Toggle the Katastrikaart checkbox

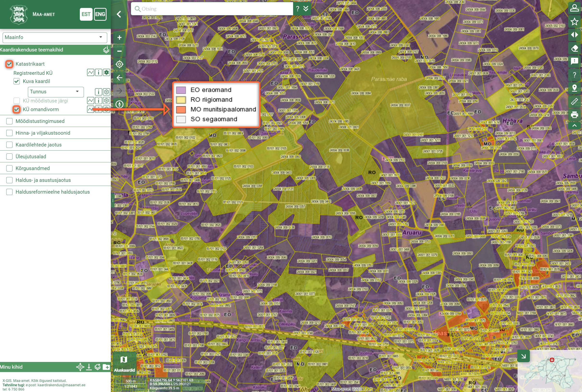(9, 64)
